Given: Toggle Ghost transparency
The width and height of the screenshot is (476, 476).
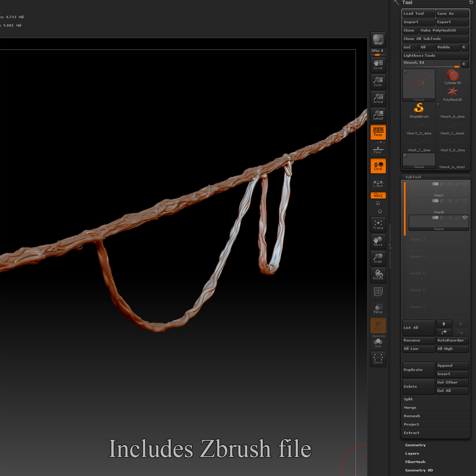Looking at the screenshot, I should point(378,325).
